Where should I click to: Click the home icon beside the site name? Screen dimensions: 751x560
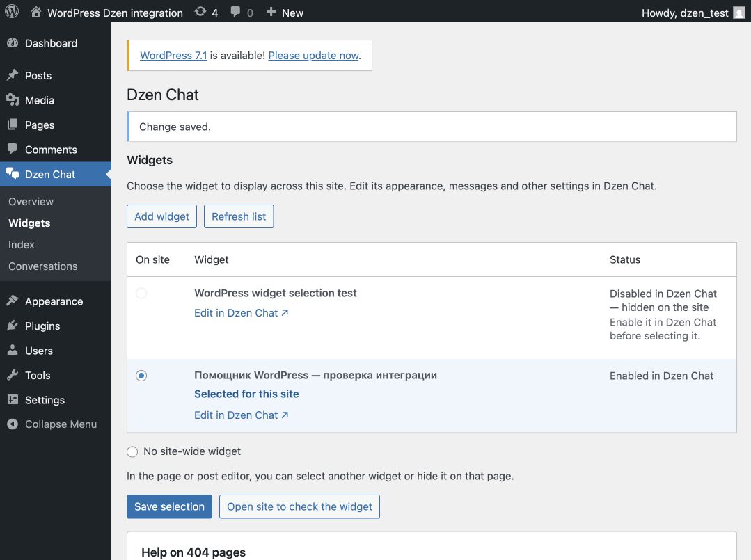[36, 12]
